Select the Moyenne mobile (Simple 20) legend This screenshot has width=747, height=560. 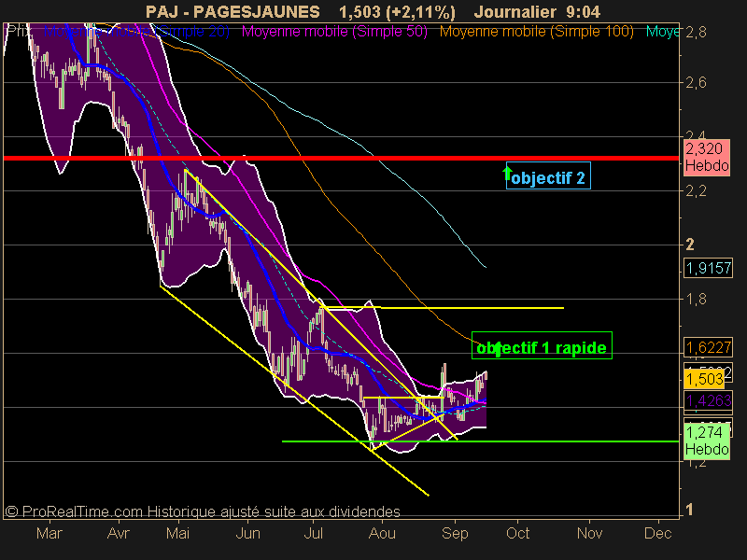[136, 32]
